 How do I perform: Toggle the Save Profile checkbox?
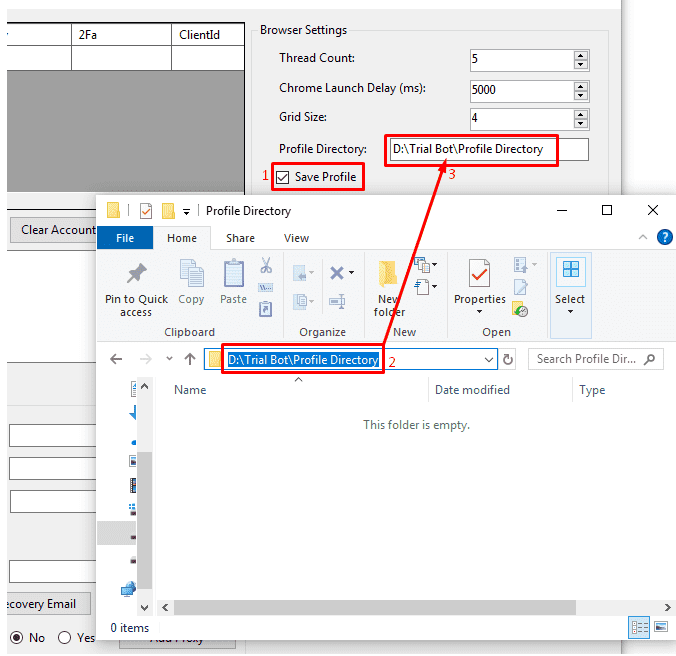pos(282,177)
